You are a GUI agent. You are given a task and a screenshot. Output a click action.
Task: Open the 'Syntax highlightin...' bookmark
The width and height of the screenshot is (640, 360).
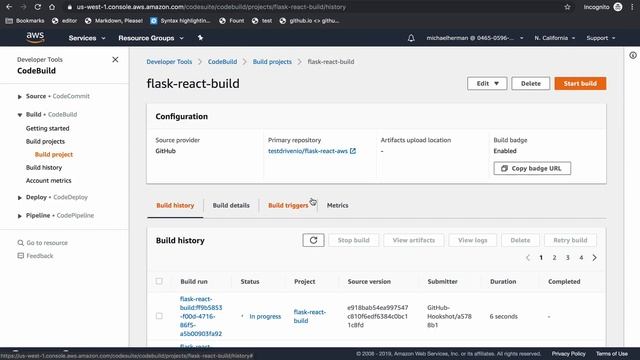tap(180, 20)
